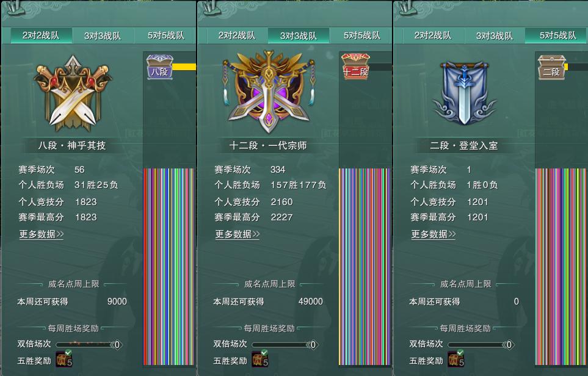Screen dimensions: 588x376
Task: Click the 十二段 red treasure chest icon
Action: point(355,67)
